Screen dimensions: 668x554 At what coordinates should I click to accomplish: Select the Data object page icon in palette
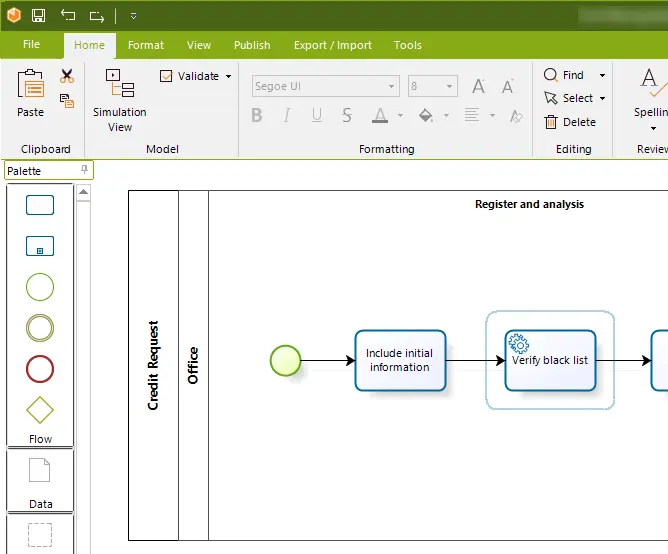[40, 470]
